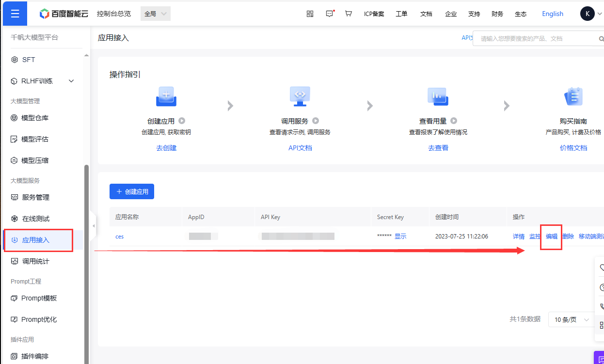This screenshot has height=364, width=604.
Task: Open the console apps grid icon
Action: pos(310,14)
